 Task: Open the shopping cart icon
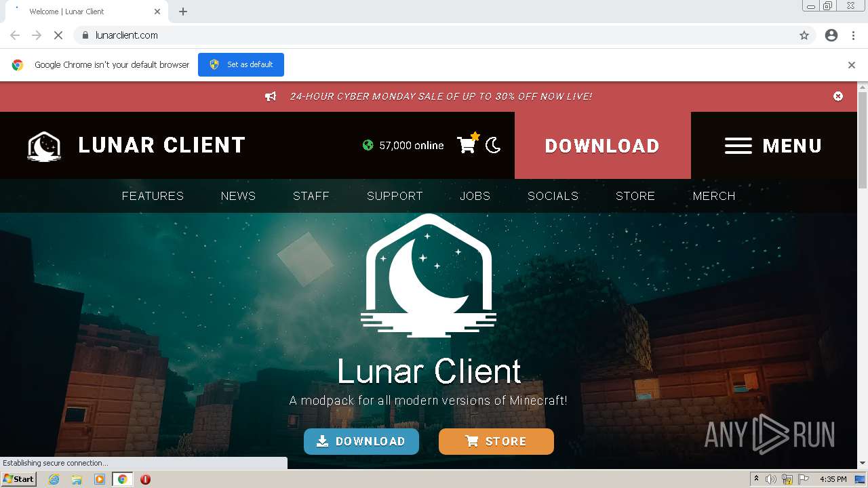[x=467, y=144]
